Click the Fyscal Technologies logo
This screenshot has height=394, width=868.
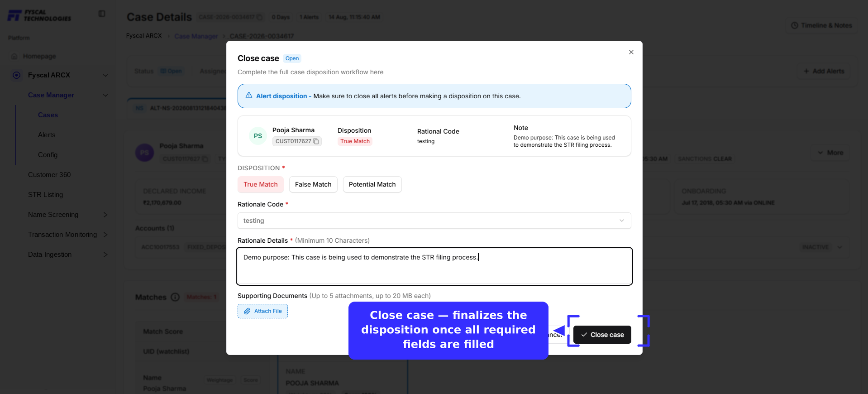click(39, 15)
